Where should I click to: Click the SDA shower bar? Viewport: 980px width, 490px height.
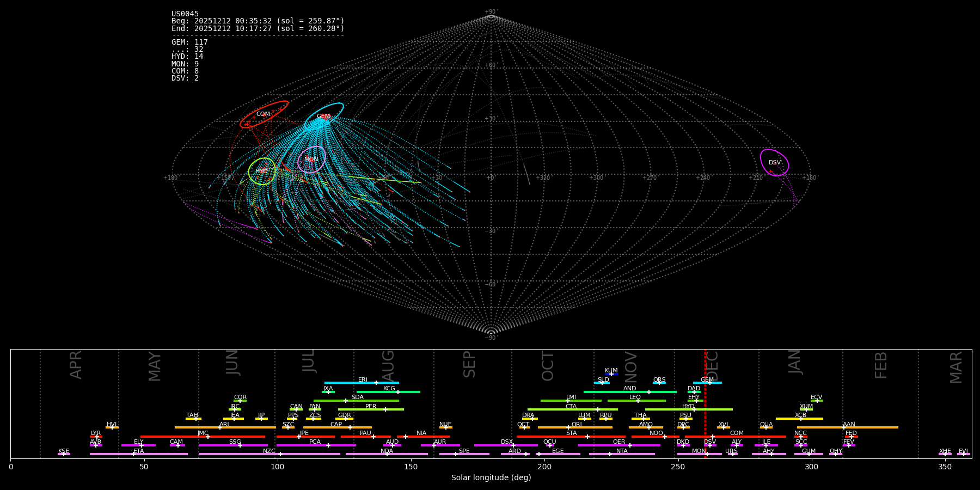(x=356, y=401)
